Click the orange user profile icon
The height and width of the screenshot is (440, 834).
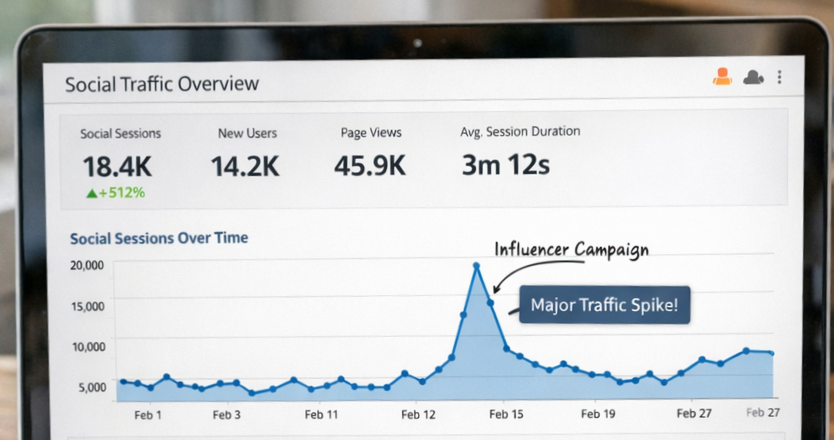pos(722,77)
